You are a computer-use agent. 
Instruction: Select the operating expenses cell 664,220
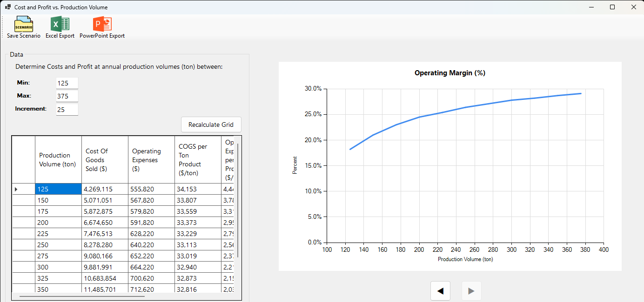[x=151, y=267]
